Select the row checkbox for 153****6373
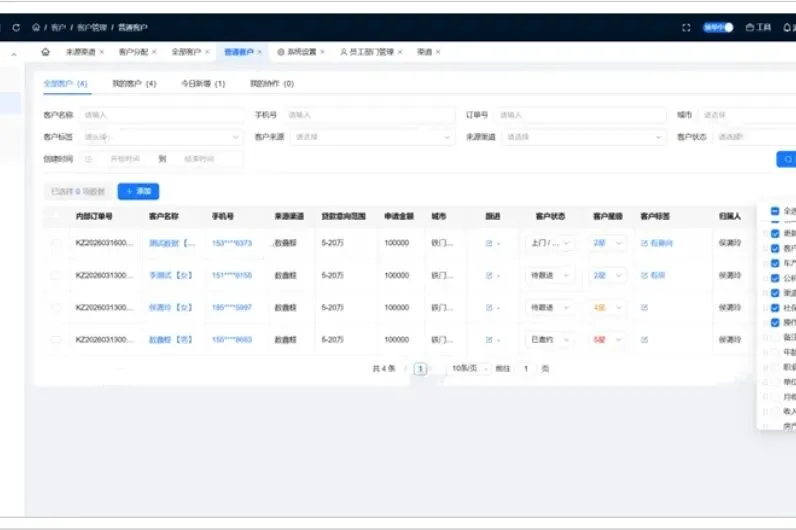This screenshot has width=796, height=530. click(x=56, y=243)
